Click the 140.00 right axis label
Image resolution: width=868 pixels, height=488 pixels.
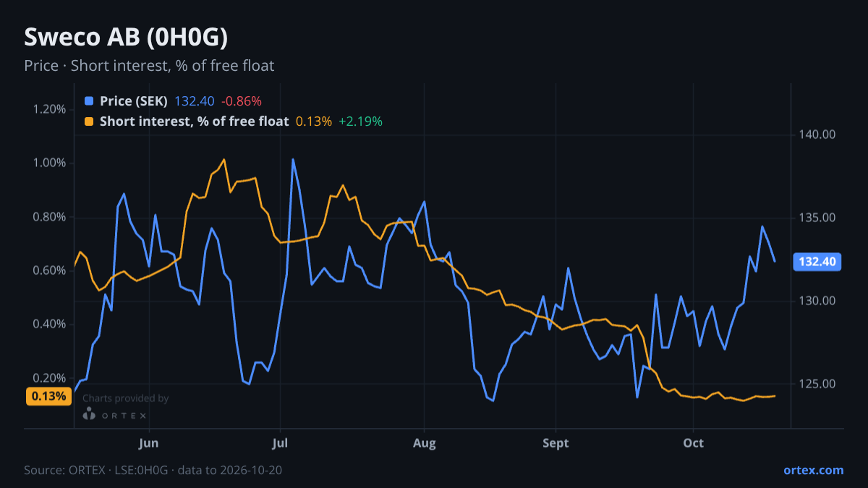817,134
